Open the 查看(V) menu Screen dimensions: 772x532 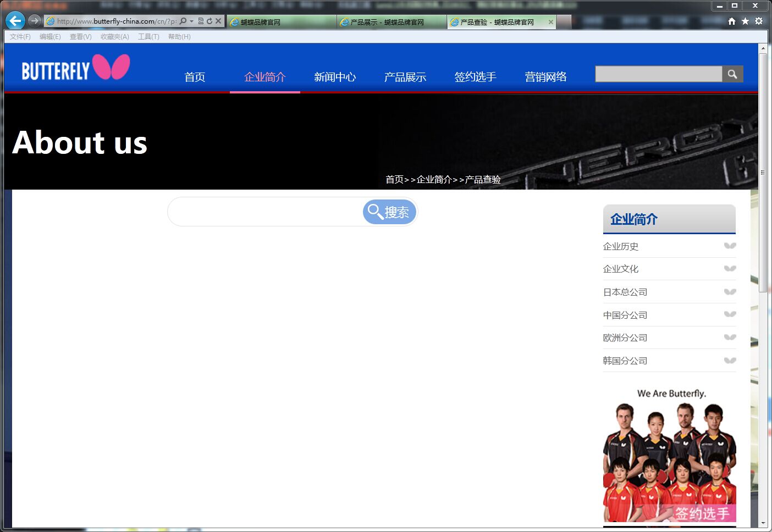80,37
